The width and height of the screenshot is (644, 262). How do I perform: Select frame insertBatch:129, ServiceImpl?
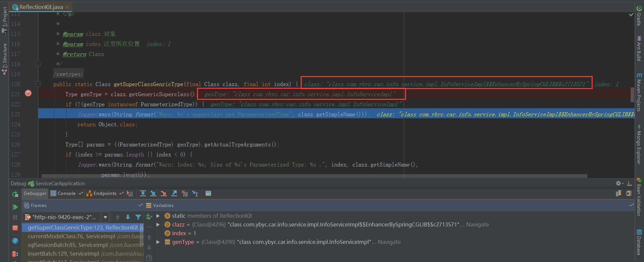tap(83, 254)
